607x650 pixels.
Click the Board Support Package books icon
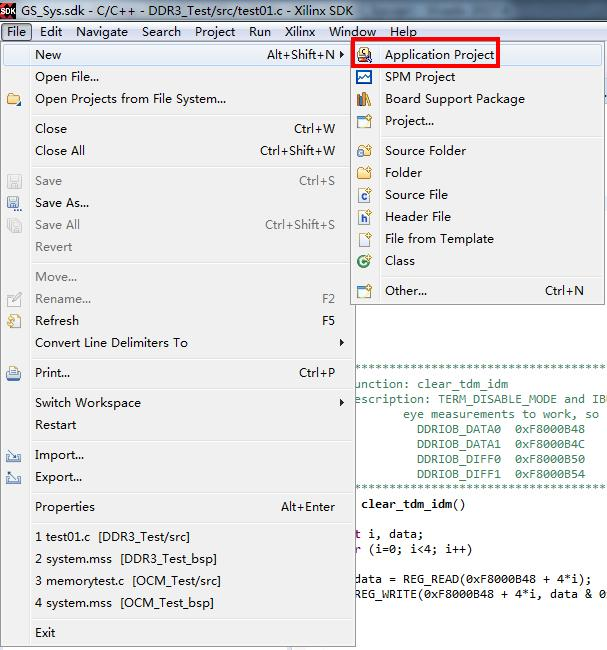(364, 99)
